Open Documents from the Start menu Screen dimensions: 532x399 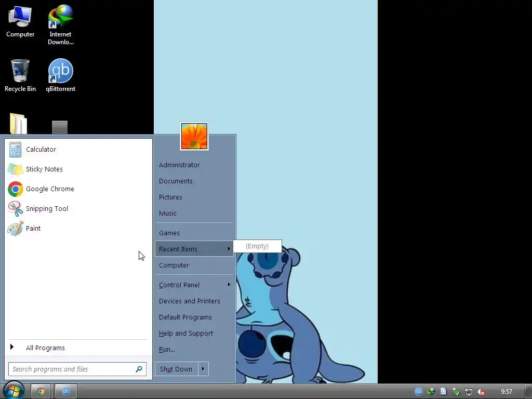[194, 181]
